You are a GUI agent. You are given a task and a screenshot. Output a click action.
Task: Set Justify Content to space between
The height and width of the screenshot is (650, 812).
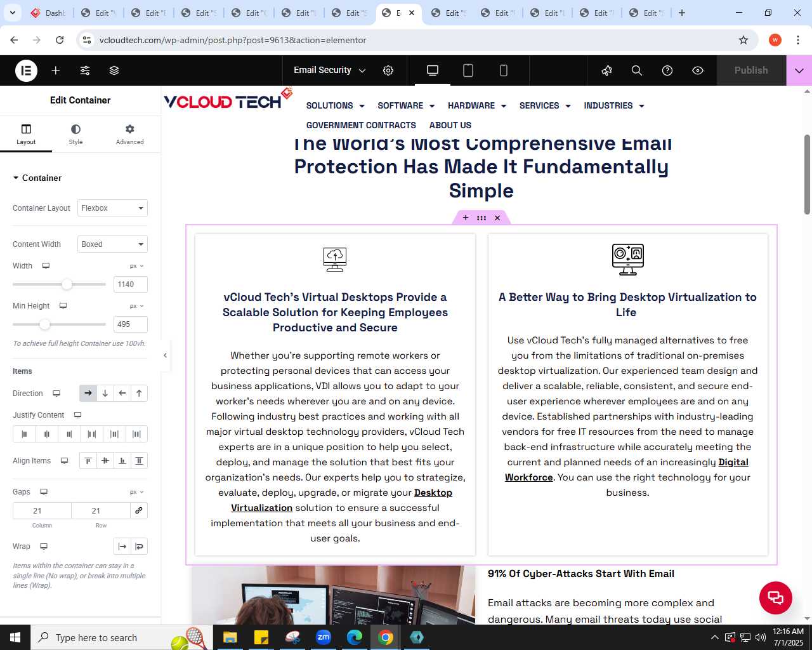click(92, 434)
